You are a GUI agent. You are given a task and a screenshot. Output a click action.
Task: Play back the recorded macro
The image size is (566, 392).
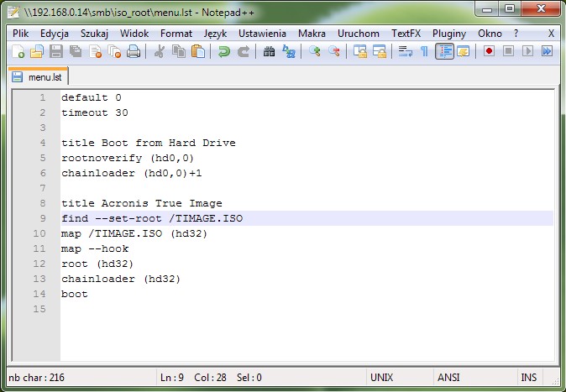click(527, 51)
